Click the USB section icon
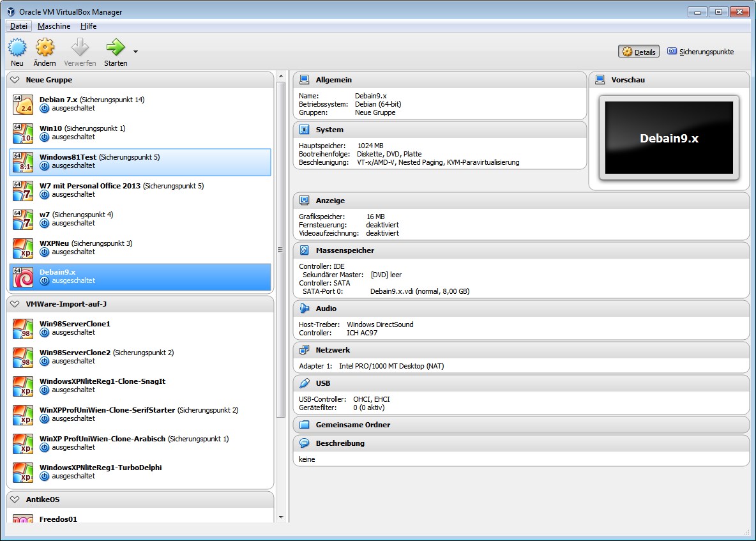This screenshot has height=541, width=756. pyautogui.click(x=305, y=383)
